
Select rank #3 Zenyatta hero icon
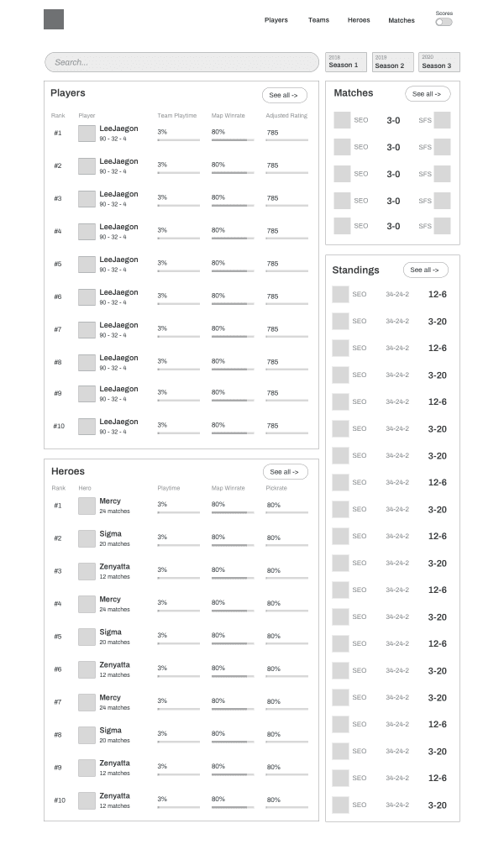pyautogui.click(x=87, y=571)
